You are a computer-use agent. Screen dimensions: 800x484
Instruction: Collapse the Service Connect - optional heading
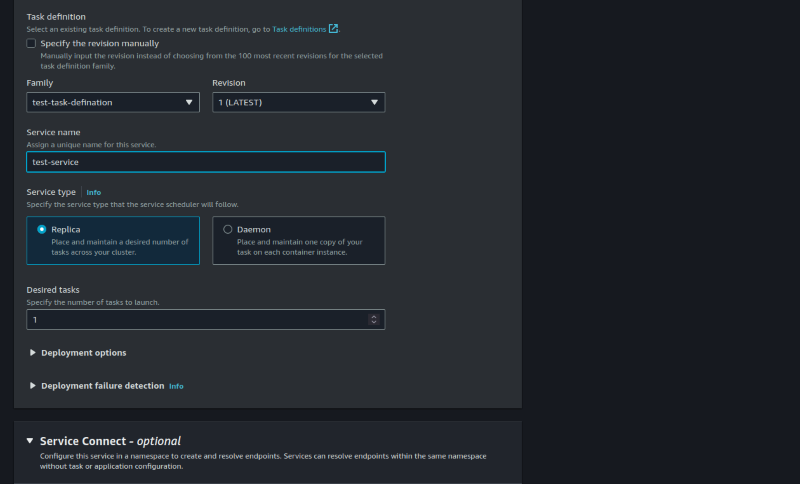point(110,441)
